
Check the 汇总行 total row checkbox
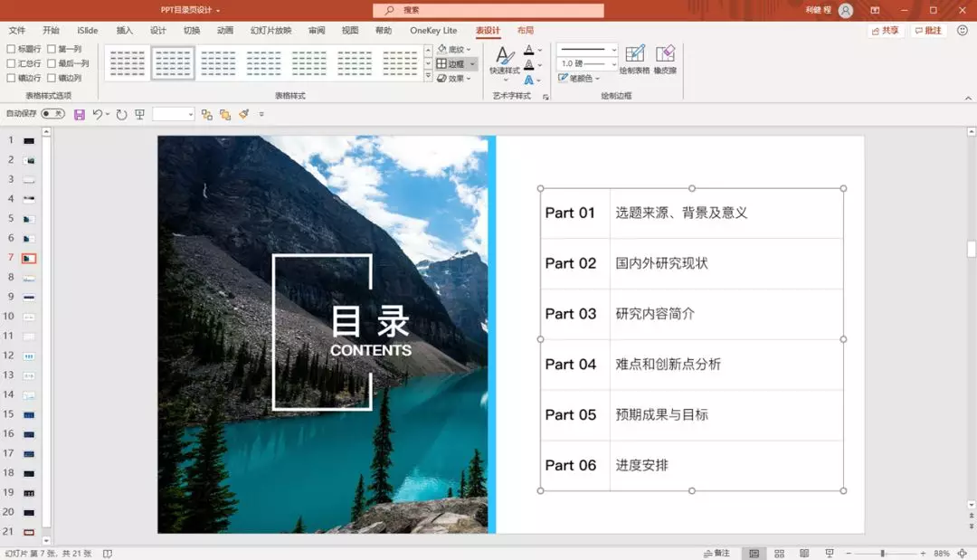coord(11,63)
